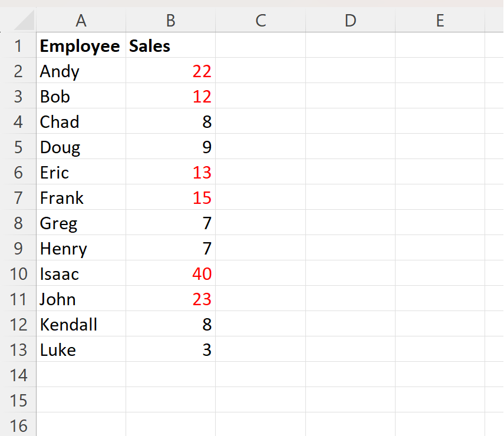This screenshot has width=504, height=436.
Task: Select row number 1
Action: [x=18, y=46]
